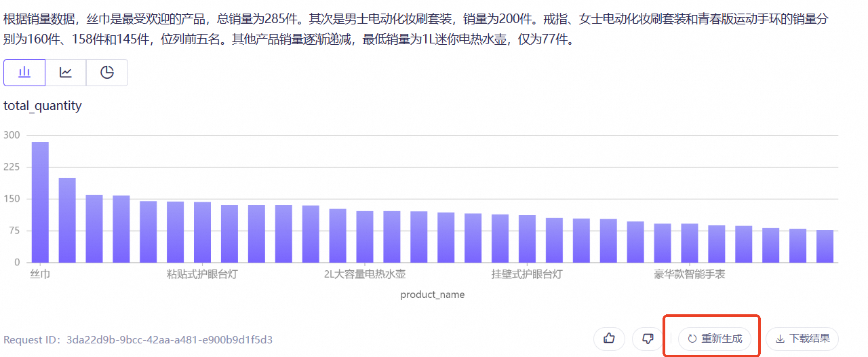
Task: Click 下载结果 to download results
Action: [802, 339]
